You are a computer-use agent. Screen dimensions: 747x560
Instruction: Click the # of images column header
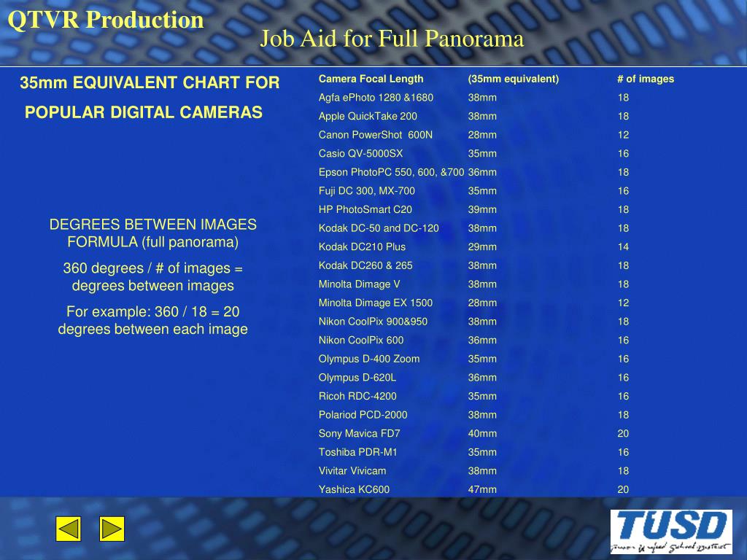click(x=646, y=79)
